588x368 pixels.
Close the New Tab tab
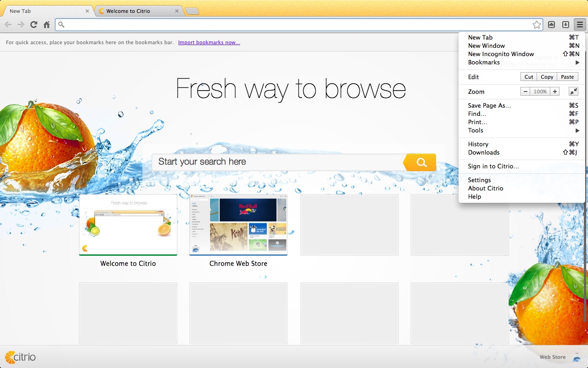[x=87, y=11]
